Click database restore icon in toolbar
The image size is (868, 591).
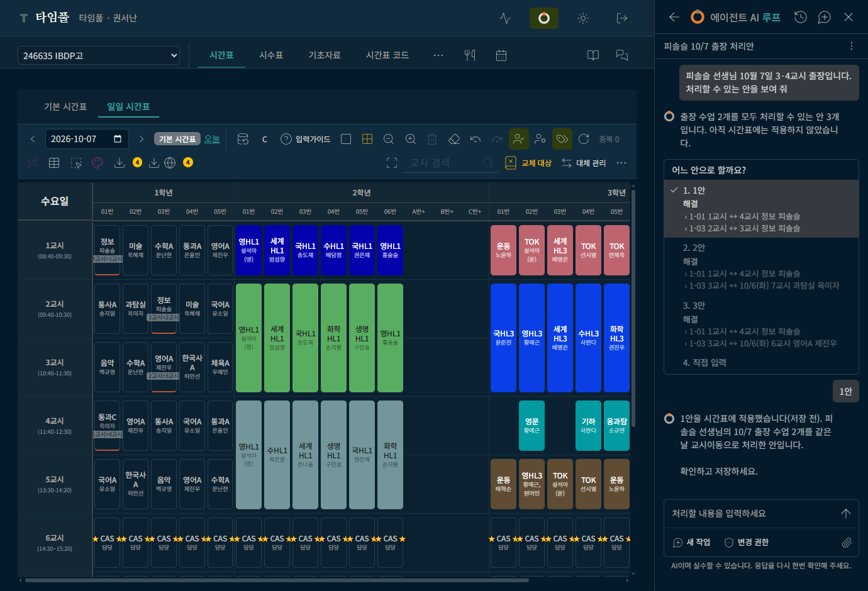tap(243, 139)
